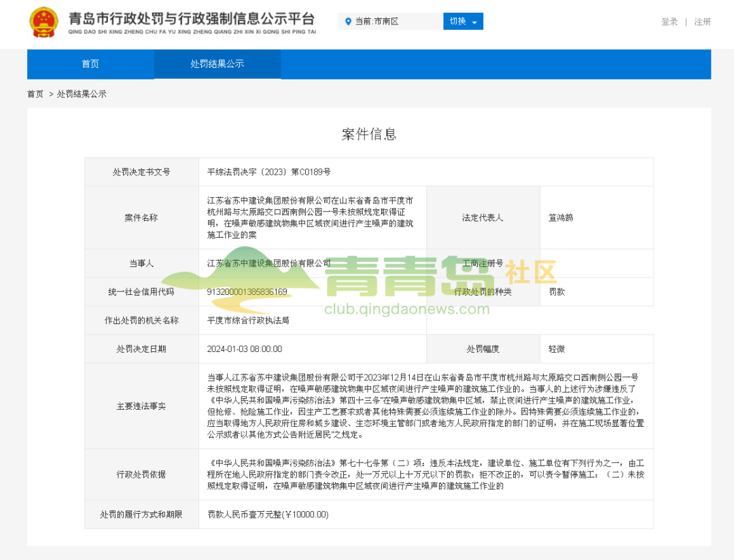This screenshot has width=734, height=560.
Task: Click the 行政处罚的种类 label cell
Action: [x=483, y=292]
